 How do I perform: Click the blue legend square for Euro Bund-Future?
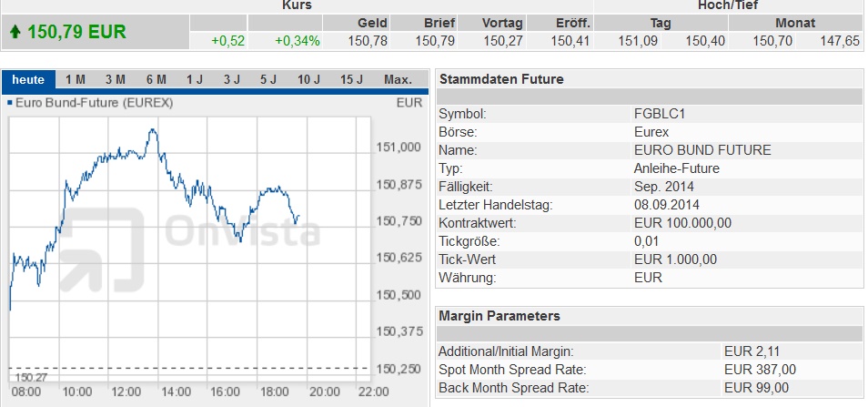coord(10,103)
